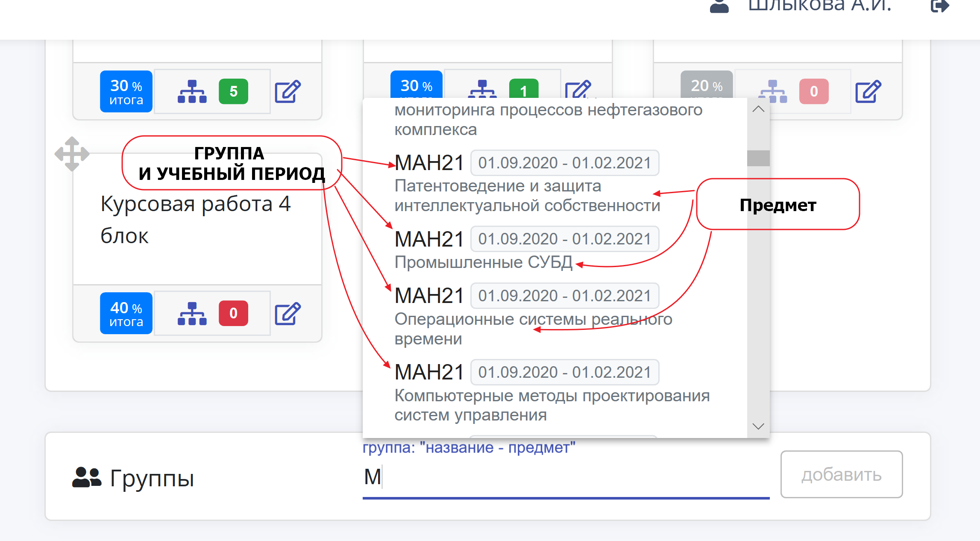Image resolution: width=980 pixels, height=541 pixels.
Task: Click the red 0 badge on the Курсовая работа card
Action: click(233, 313)
